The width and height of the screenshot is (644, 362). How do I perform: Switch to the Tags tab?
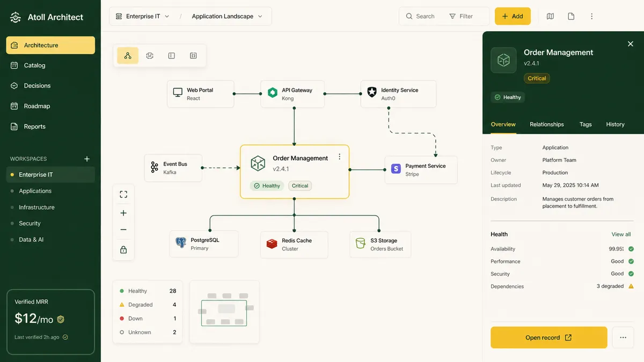[586, 124]
